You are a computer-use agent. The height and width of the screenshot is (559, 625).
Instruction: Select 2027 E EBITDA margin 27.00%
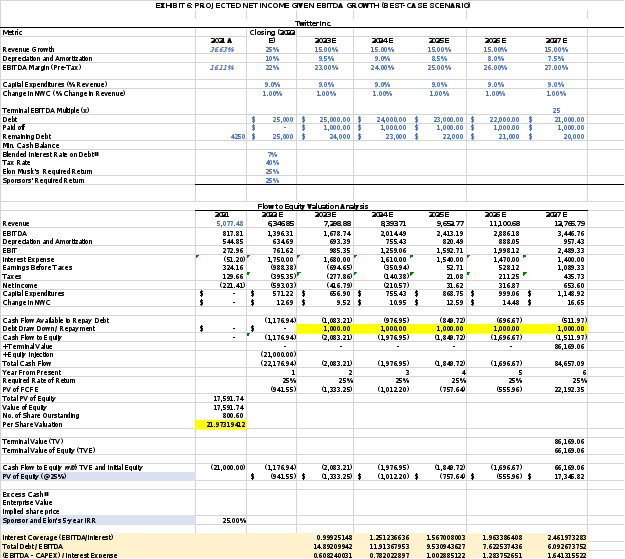556,67
